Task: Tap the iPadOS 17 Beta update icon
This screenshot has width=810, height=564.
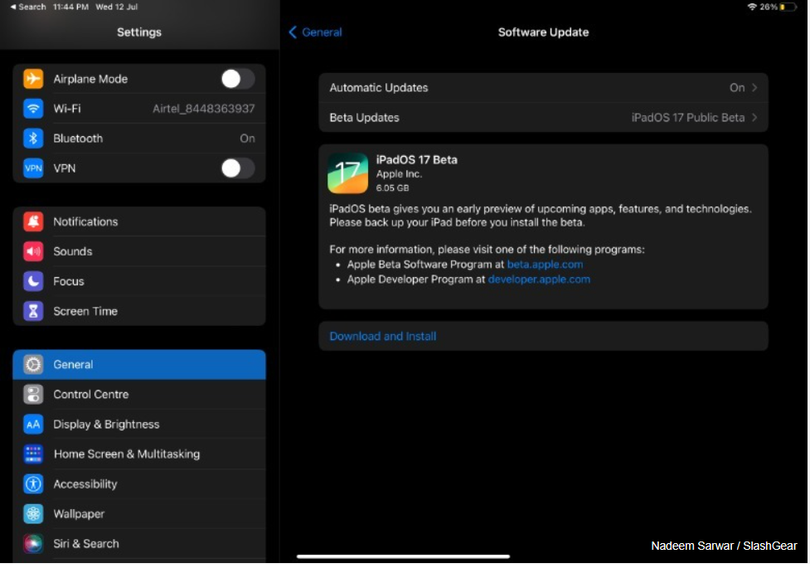Action: pos(348,173)
